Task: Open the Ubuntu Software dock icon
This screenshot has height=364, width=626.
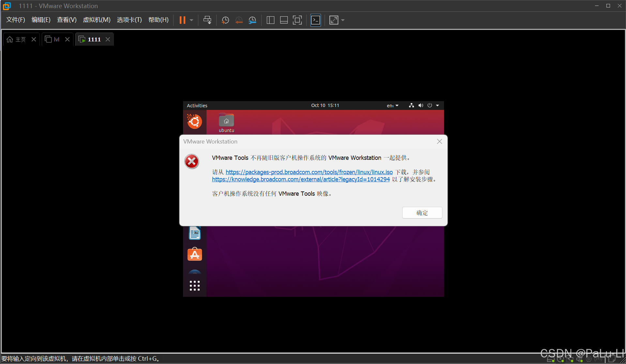Action: click(x=195, y=254)
